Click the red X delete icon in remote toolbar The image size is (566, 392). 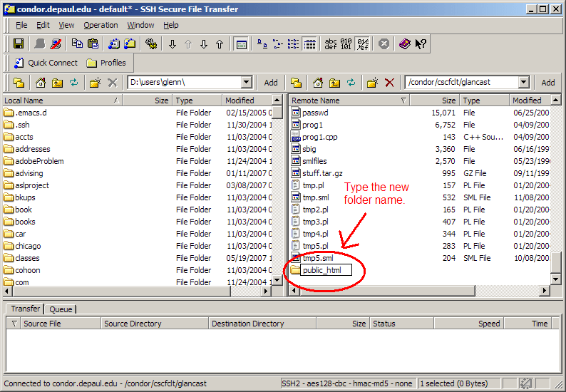click(389, 83)
